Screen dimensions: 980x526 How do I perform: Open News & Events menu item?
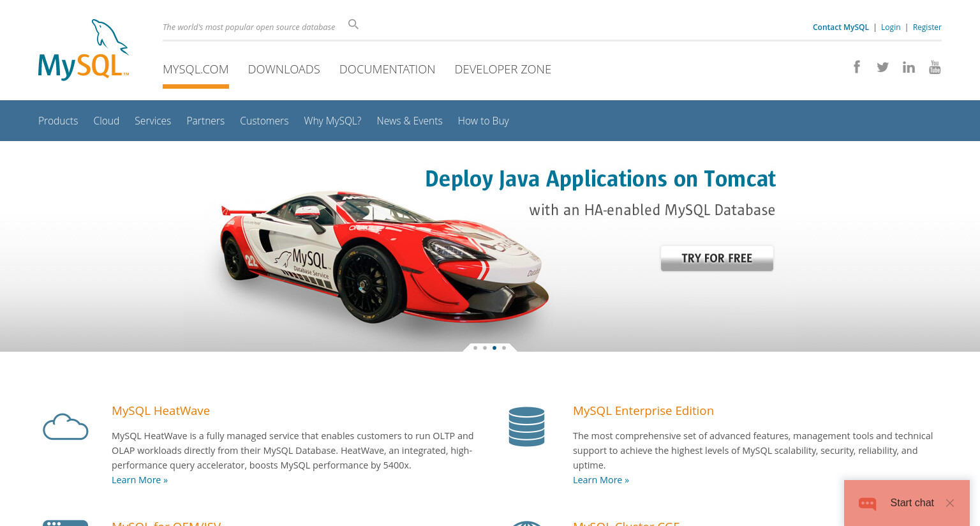410,121
